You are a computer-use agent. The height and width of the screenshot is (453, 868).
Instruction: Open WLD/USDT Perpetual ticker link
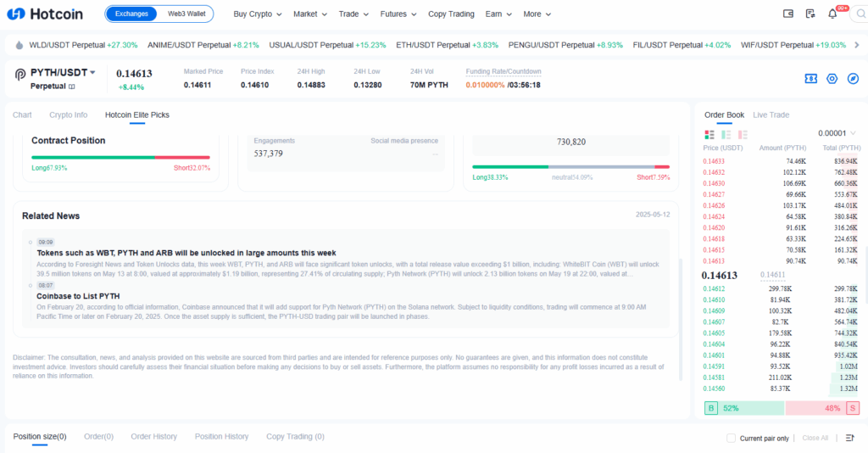[x=83, y=45]
